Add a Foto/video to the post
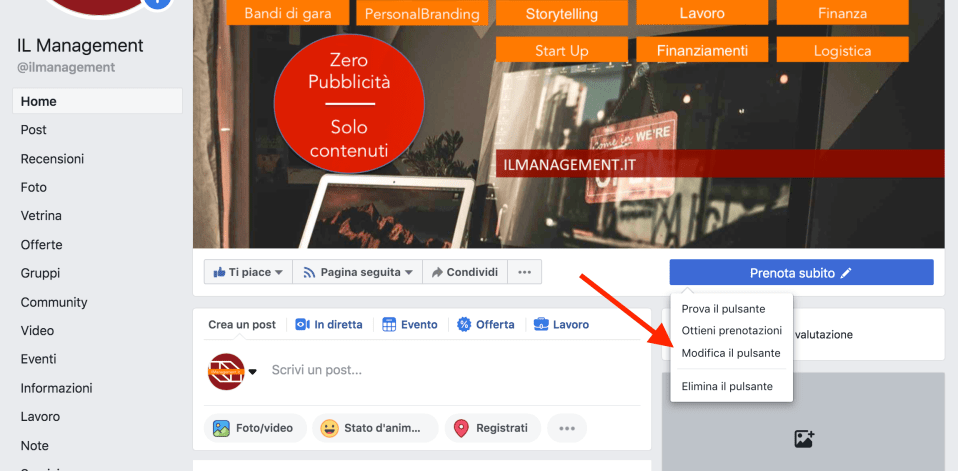958x471 pixels. [x=254, y=428]
